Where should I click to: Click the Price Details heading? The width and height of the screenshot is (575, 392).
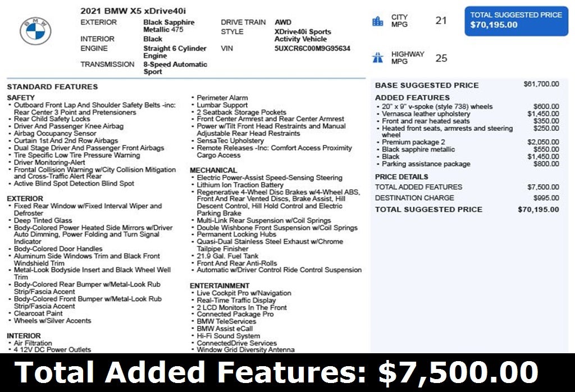[x=401, y=176]
